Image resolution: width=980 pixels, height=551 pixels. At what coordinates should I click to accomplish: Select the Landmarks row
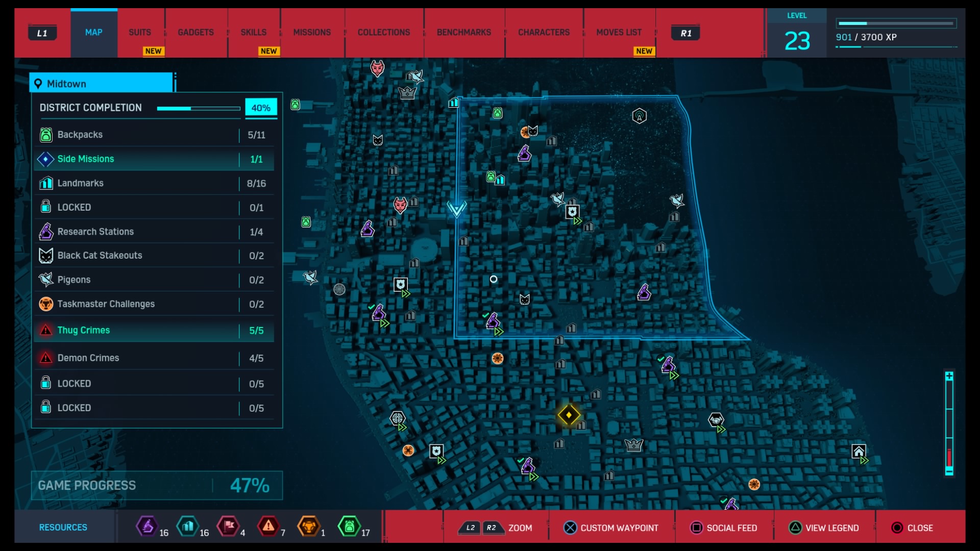[155, 183]
